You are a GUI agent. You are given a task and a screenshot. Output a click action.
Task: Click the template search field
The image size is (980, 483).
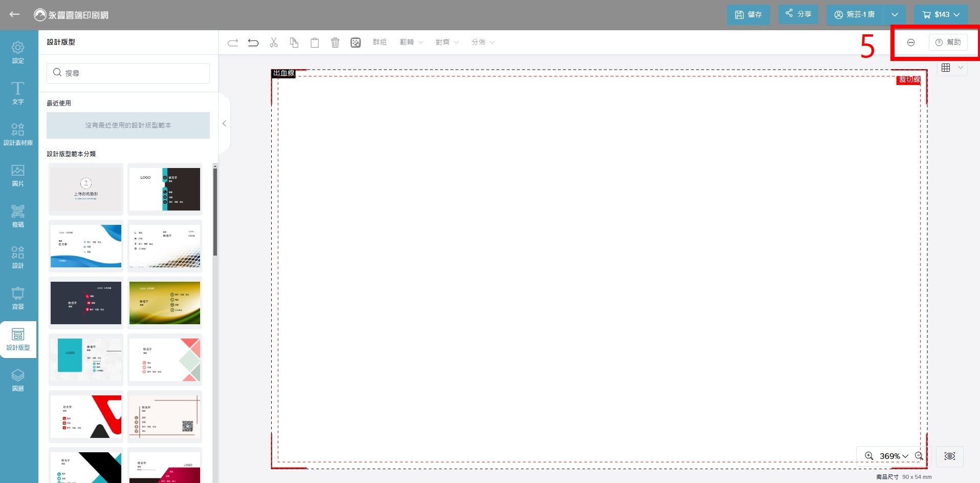[x=128, y=73]
